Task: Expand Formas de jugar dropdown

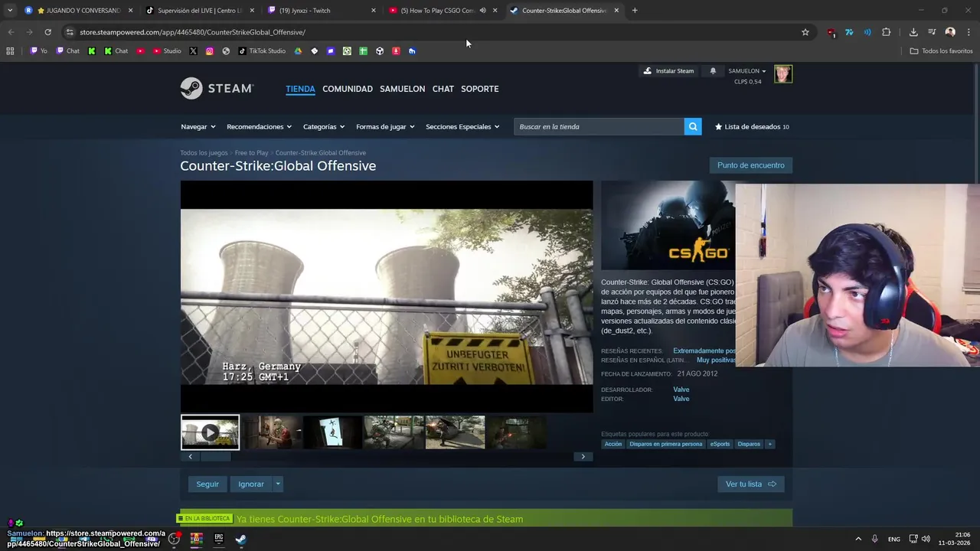Action: 385,127
